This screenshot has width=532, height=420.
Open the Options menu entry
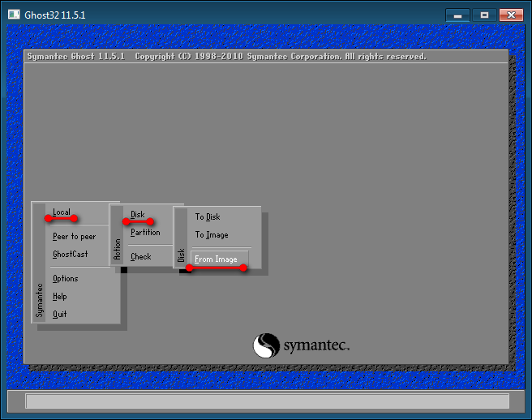(x=66, y=279)
